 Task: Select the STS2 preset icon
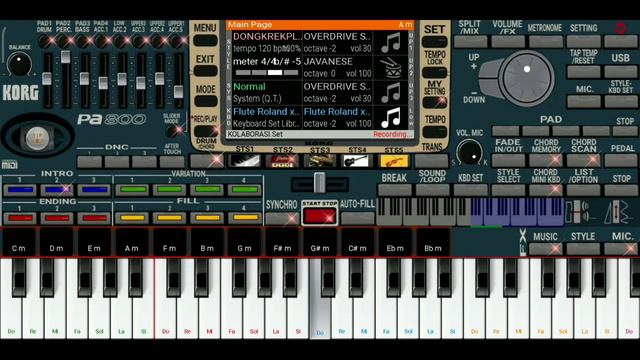[282, 161]
